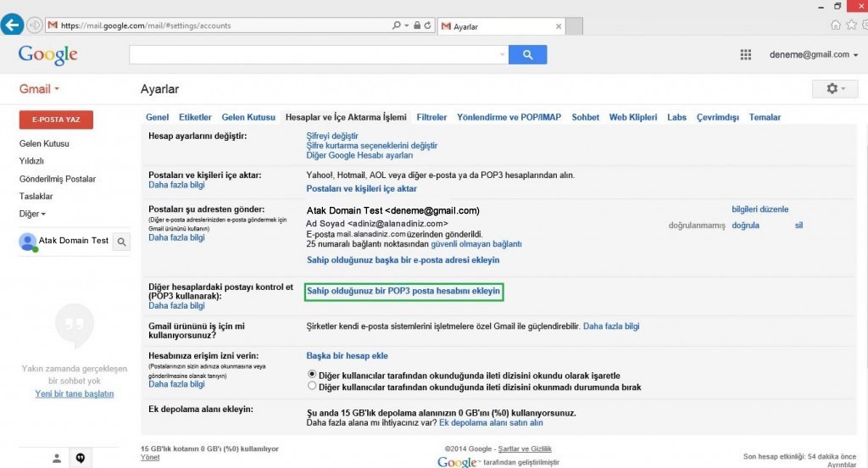Viewport: 868px width, 468px height.
Task: Click the blue Google search button
Action: [x=527, y=54]
